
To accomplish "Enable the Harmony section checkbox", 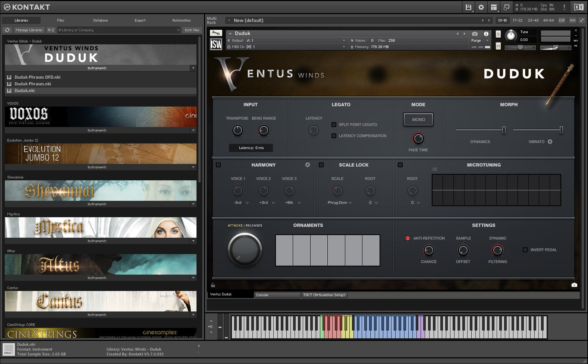I will pos(218,165).
